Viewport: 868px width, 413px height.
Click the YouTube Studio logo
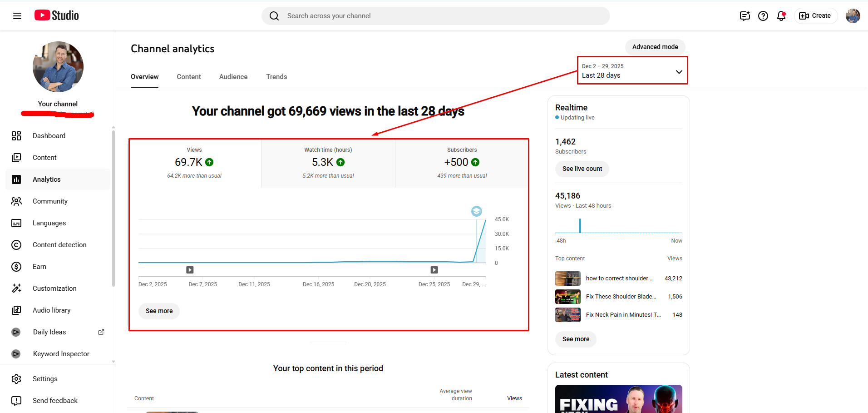57,15
